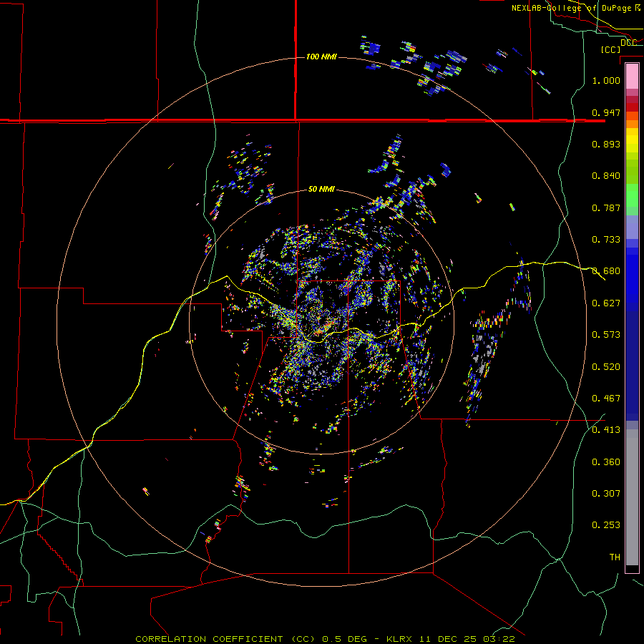Click the Correlation Coefficient product caption

325,639
